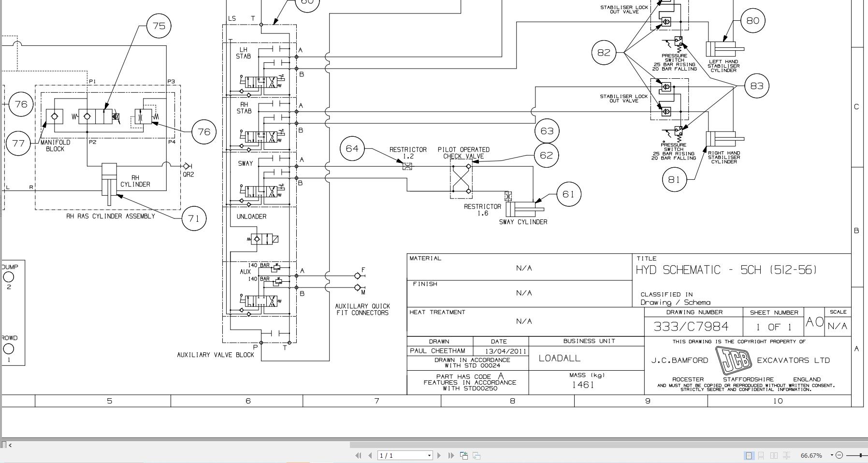This screenshot has width=868, height=463.
Task: Go to the first page using the double-arrow icon
Action: tap(359, 455)
